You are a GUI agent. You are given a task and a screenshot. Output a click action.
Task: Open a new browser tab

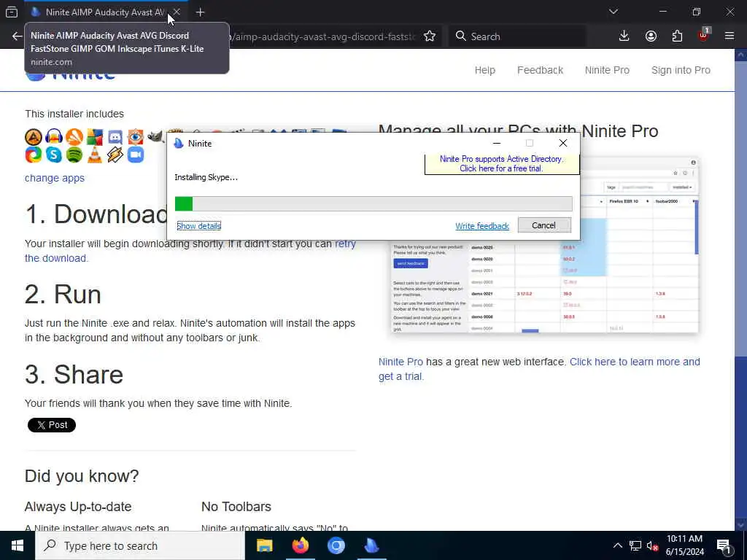coord(200,12)
